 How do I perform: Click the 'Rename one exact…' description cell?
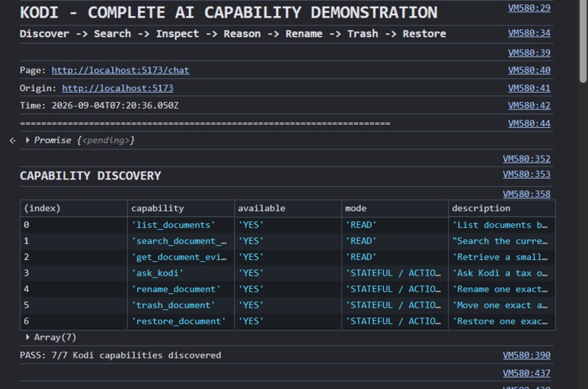[502, 289]
